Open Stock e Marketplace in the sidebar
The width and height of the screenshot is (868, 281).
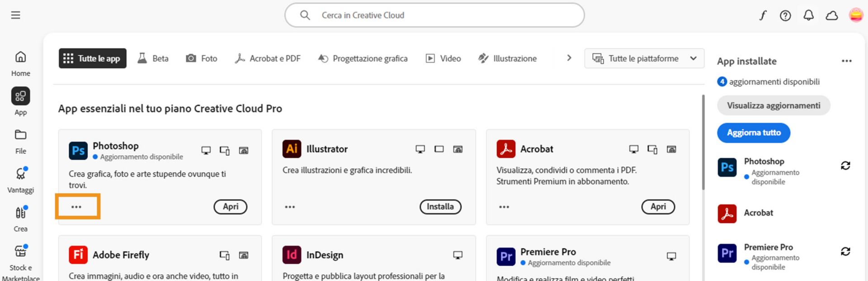21,262
